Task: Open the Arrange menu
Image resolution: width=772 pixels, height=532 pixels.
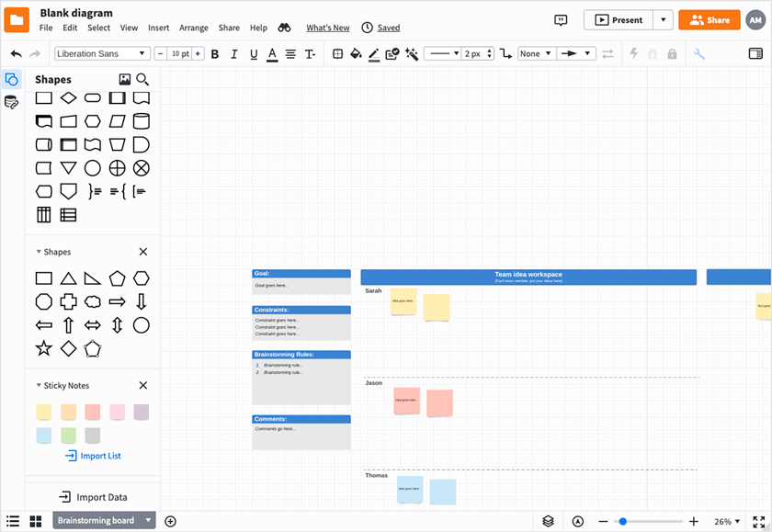Action: coord(194,28)
